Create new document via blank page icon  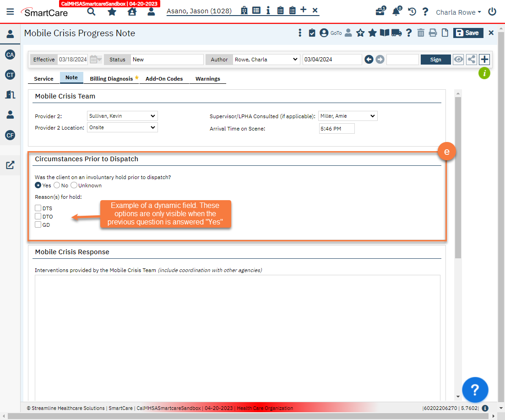(x=445, y=33)
